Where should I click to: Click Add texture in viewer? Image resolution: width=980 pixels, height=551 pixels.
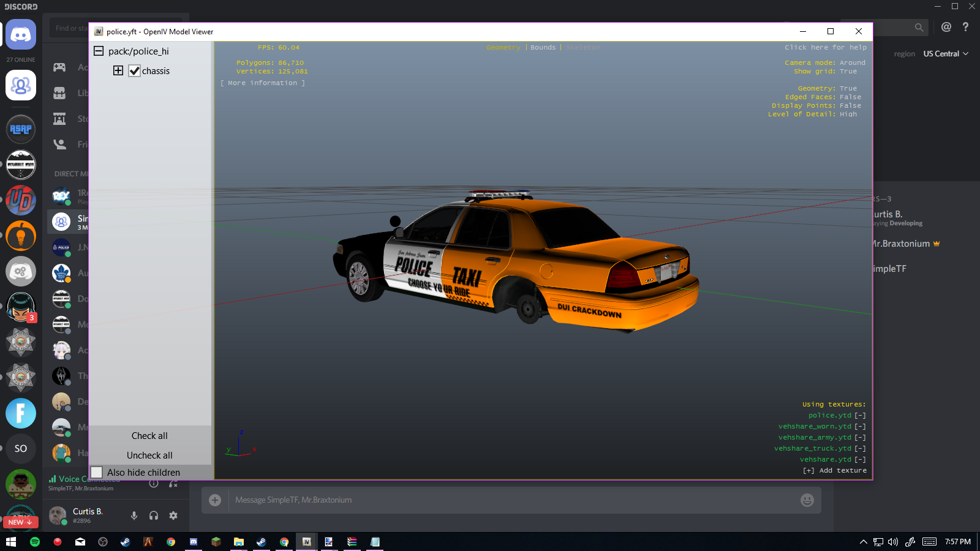point(835,471)
